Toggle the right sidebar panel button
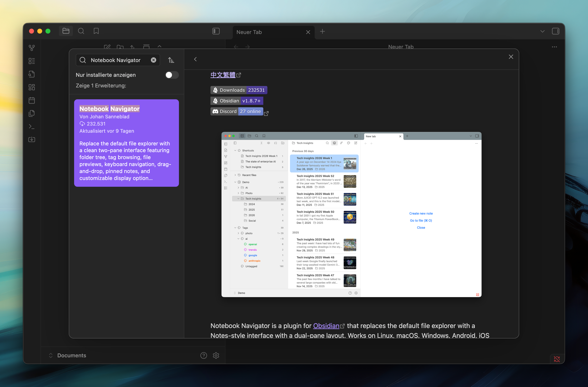The height and width of the screenshot is (387, 588). 555,31
